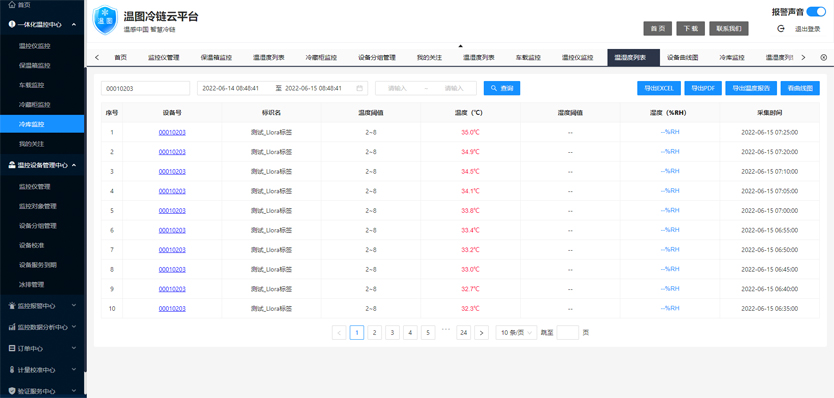Screen dimensions: 834x398
Task: Switch to the 车载监控 tab
Action: pos(528,57)
